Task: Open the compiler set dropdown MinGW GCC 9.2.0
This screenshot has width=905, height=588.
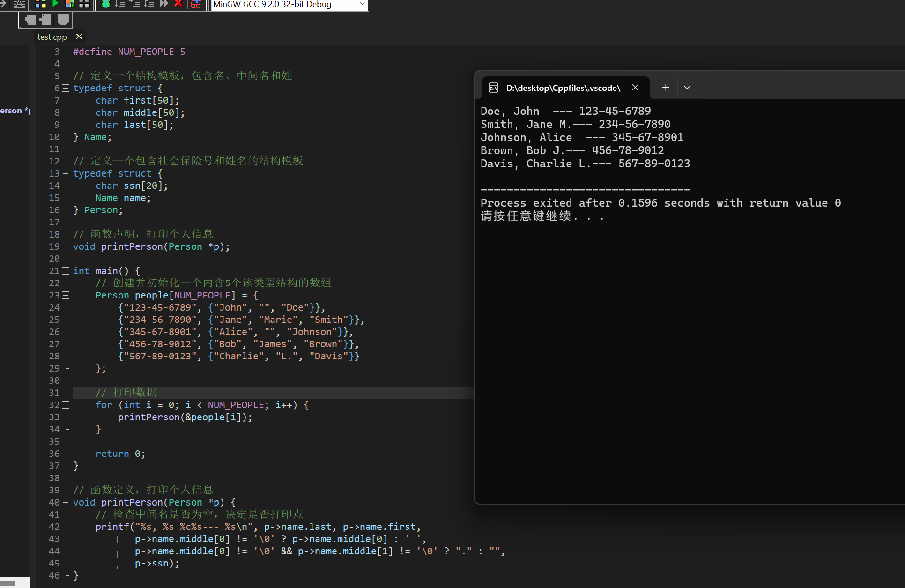Action: point(289,5)
